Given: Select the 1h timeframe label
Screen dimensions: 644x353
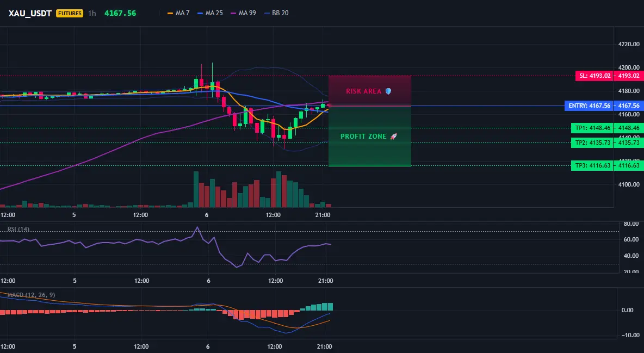Looking at the screenshot, I should (92, 13).
